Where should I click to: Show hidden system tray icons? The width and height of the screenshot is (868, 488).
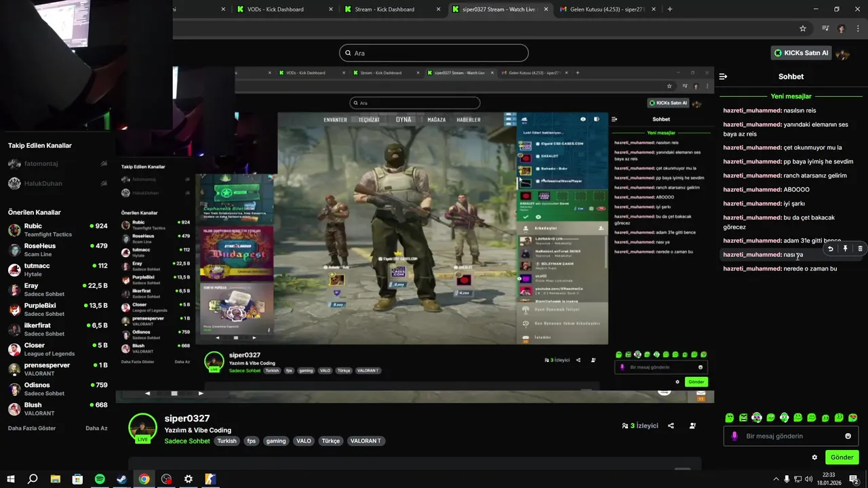click(776, 479)
